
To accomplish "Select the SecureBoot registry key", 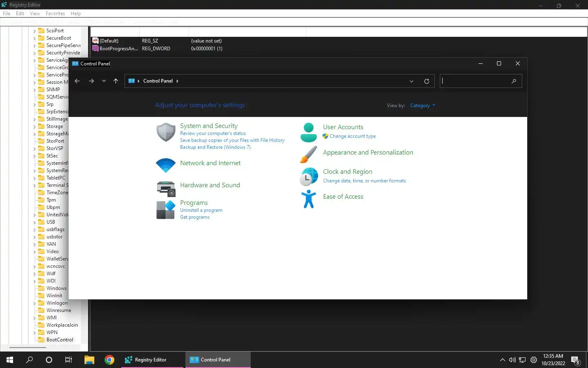I will click(x=59, y=38).
